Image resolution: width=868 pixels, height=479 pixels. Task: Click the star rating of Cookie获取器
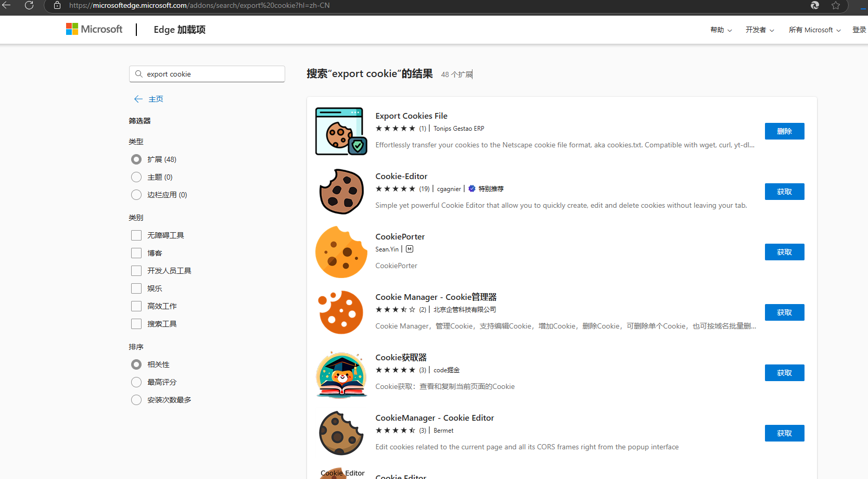pos(395,370)
